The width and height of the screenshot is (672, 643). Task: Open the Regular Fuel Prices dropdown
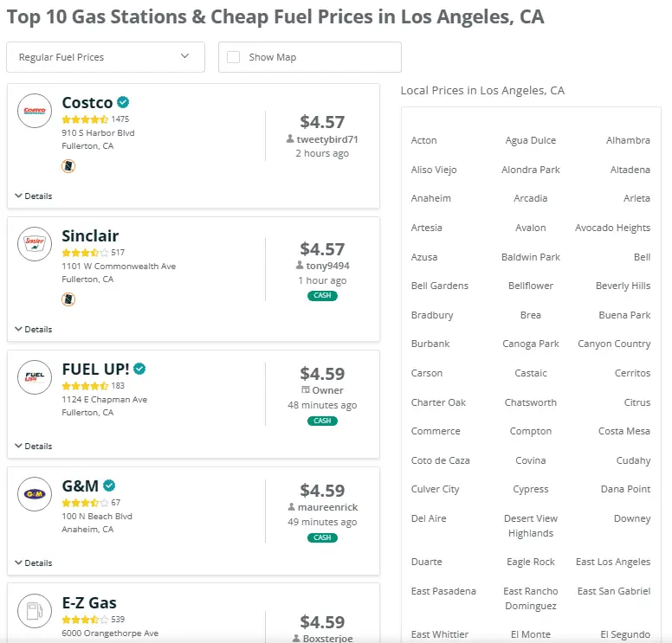106,57
